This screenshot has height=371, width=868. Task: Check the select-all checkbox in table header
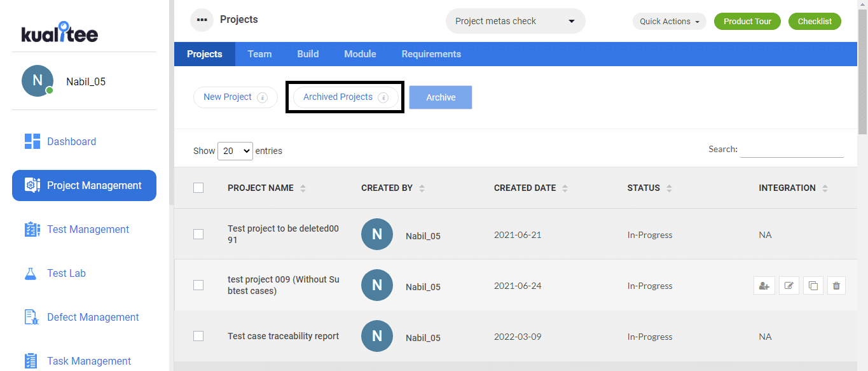pyautogui.click(x=198, y=187)
